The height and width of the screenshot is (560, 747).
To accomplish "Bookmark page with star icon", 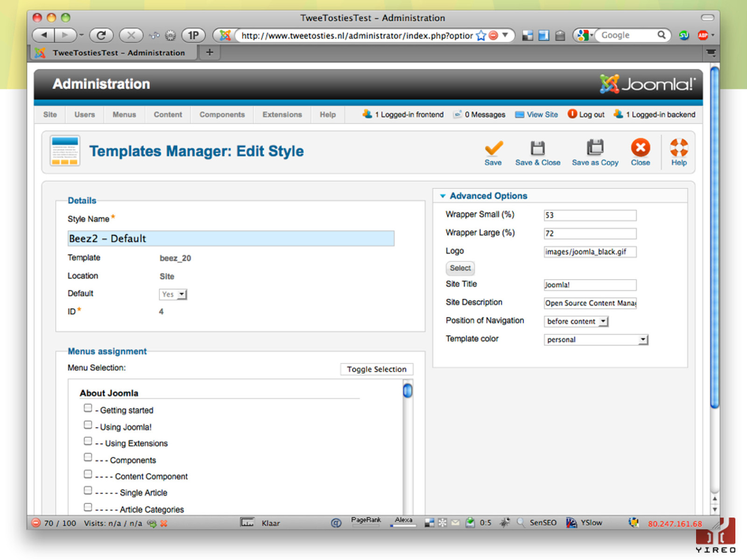I will point(480,35).
